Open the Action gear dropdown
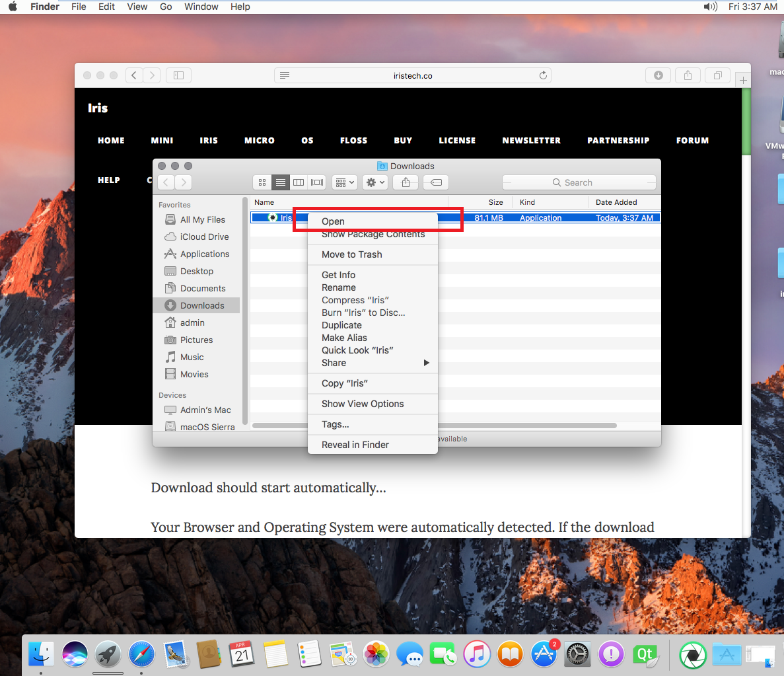Screen dimensions: 784x676 (375, 182)
